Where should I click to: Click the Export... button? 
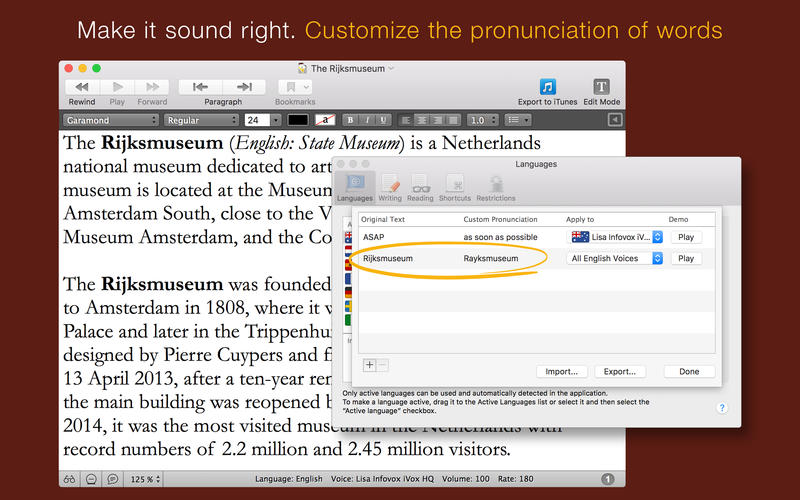(x=620, y=372)
